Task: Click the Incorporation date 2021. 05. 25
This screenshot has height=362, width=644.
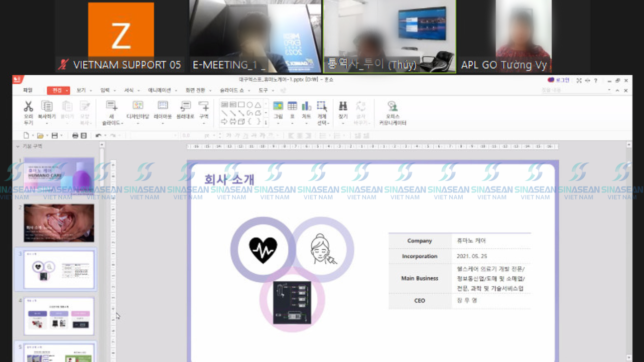Action: coord(472,256)
